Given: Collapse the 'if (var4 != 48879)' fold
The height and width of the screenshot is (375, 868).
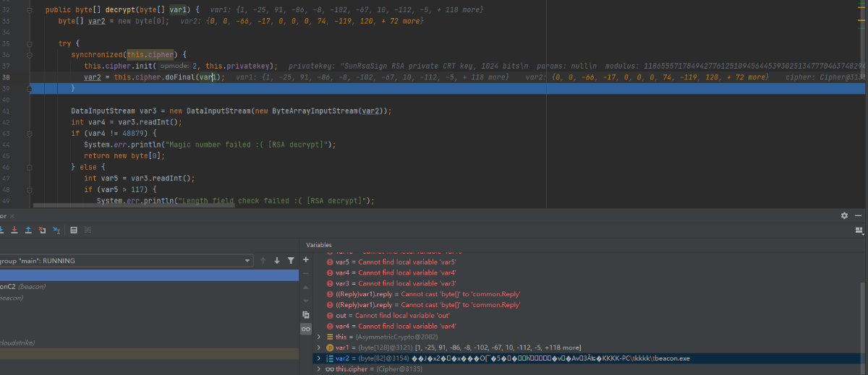Looking at the screenshot, I should 30,133.
